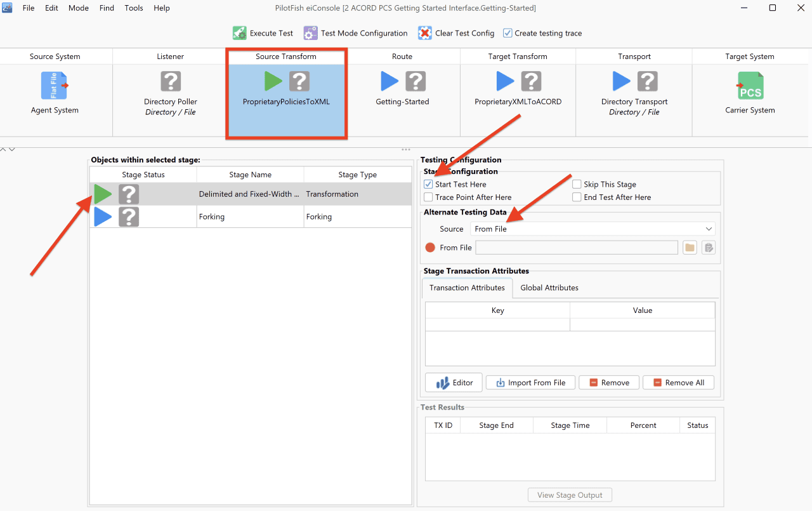This screenshot has height=511, width=812.
Task: Click the question mark icon in Source Transform
Action: (299, 81)
